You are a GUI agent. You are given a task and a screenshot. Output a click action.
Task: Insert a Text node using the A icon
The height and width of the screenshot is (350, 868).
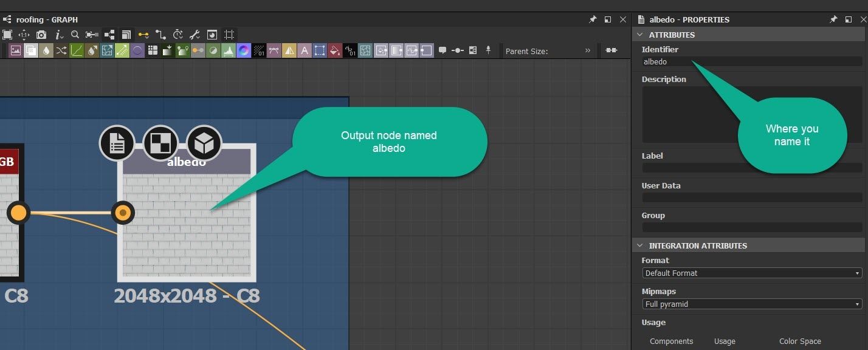305,51
